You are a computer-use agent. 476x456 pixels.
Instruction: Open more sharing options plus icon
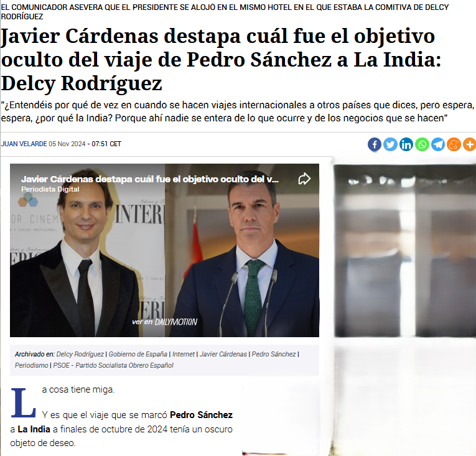(469, 144)
